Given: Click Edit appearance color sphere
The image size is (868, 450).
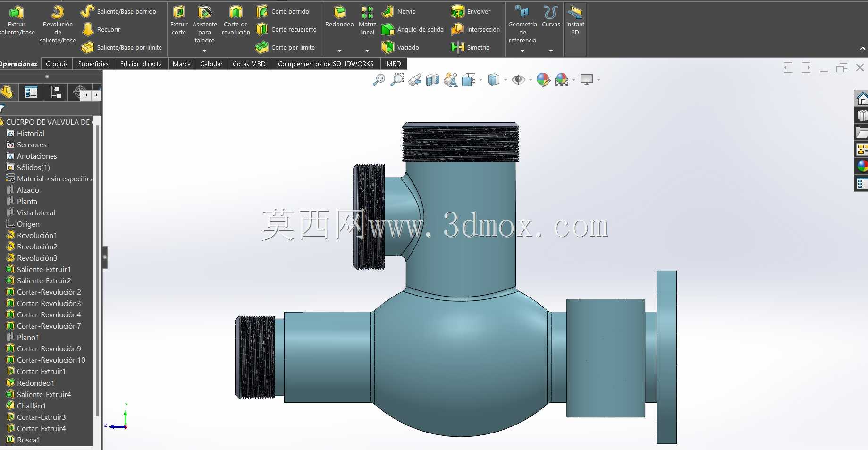Looking at the screenshot, I should (x=543, y=80).
